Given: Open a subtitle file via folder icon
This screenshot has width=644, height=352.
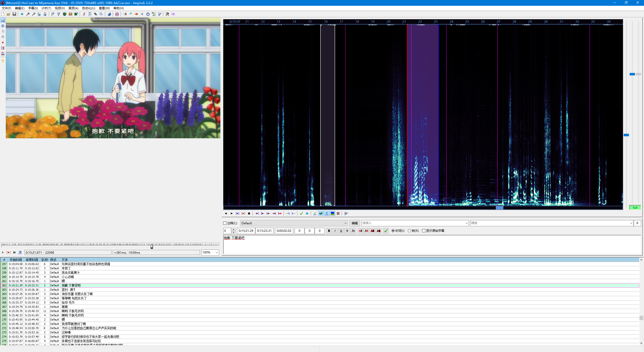Looking at the screenshot, I should click(9, 14).
